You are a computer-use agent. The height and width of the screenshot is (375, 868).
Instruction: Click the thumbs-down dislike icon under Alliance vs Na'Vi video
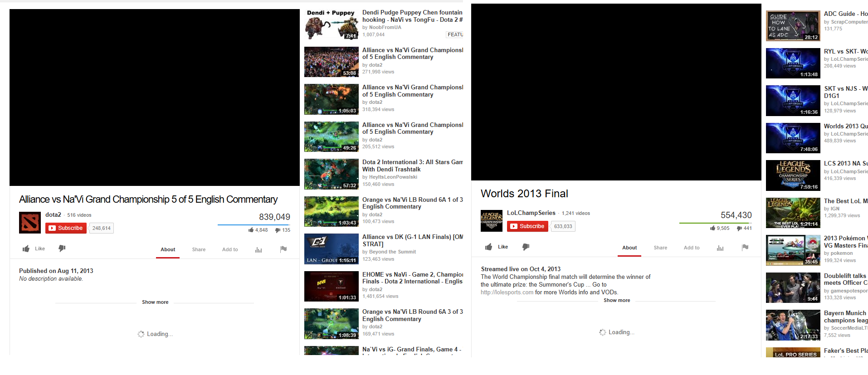(62, 248)
